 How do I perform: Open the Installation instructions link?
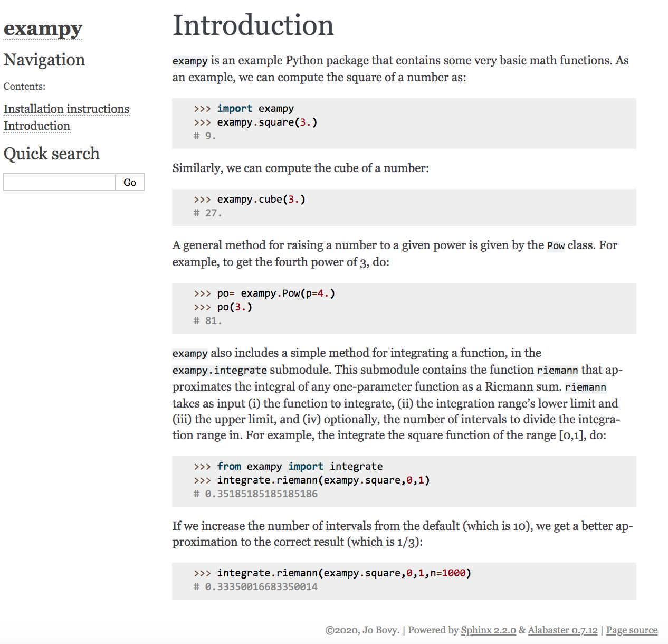pos(66,109)
